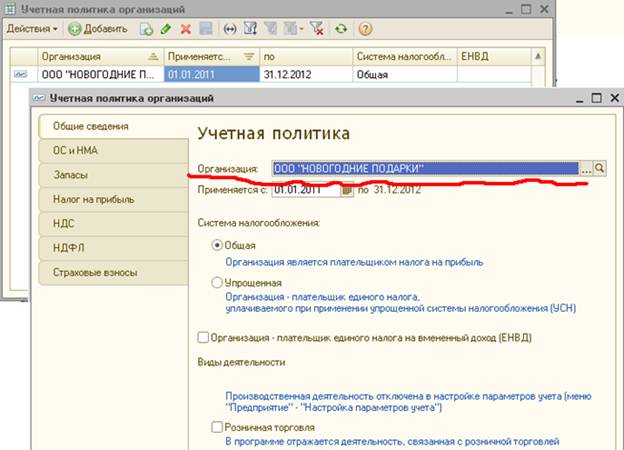
Task: Click the red X delete-mark icon
Action: 185,30
